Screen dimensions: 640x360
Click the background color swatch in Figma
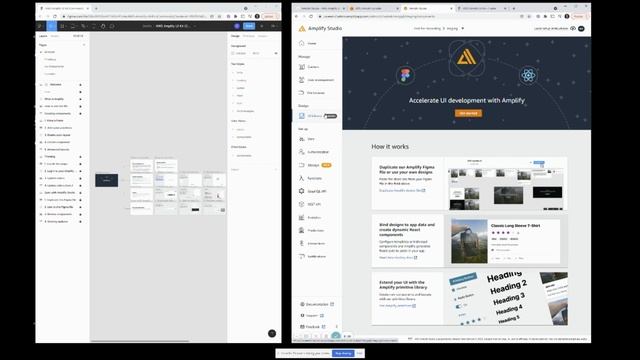pyautogui.click(x=233, y=53)
